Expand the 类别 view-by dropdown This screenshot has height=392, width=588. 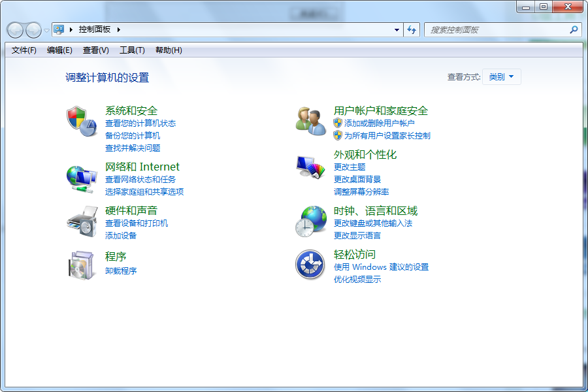(x=502, y=77)
